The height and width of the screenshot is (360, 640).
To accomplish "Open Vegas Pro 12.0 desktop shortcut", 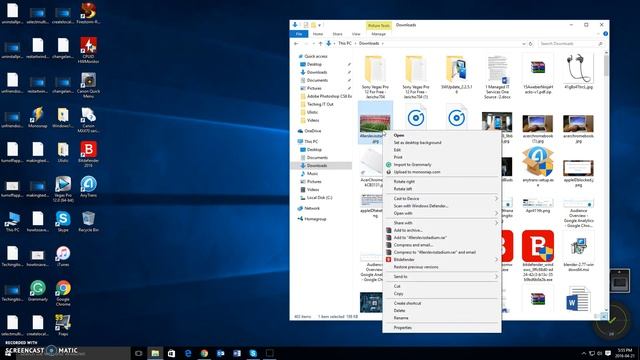I will [x=63, y=189].
